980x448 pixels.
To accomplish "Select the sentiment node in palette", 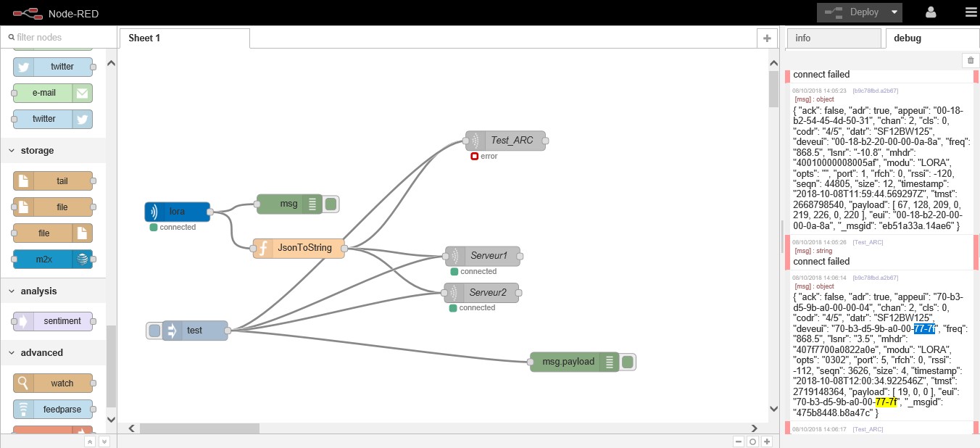I will coord(53,321).
